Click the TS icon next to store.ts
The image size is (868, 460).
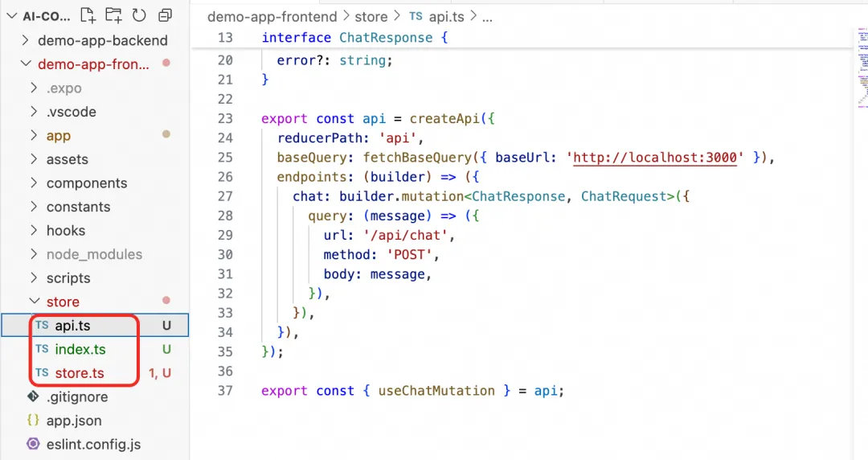click(42, 372)
